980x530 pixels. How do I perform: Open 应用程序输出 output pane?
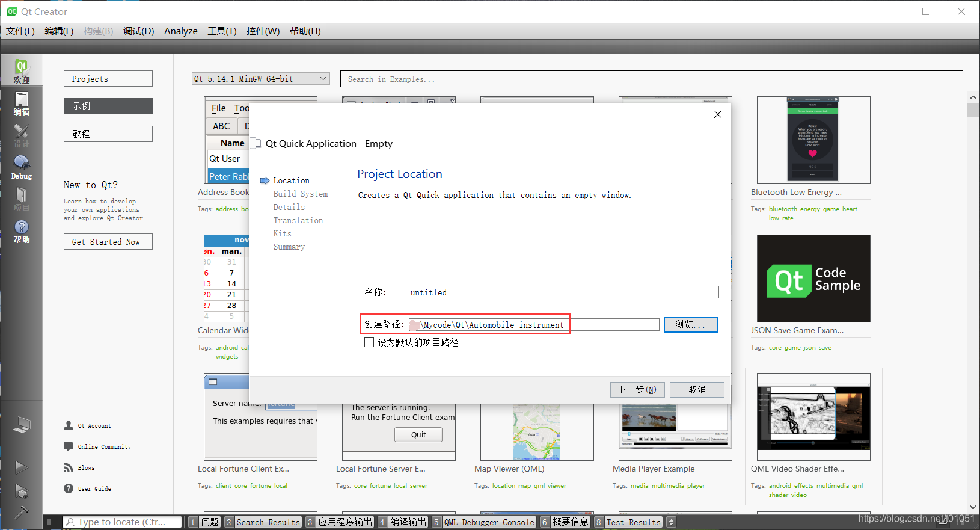[340, 522]
